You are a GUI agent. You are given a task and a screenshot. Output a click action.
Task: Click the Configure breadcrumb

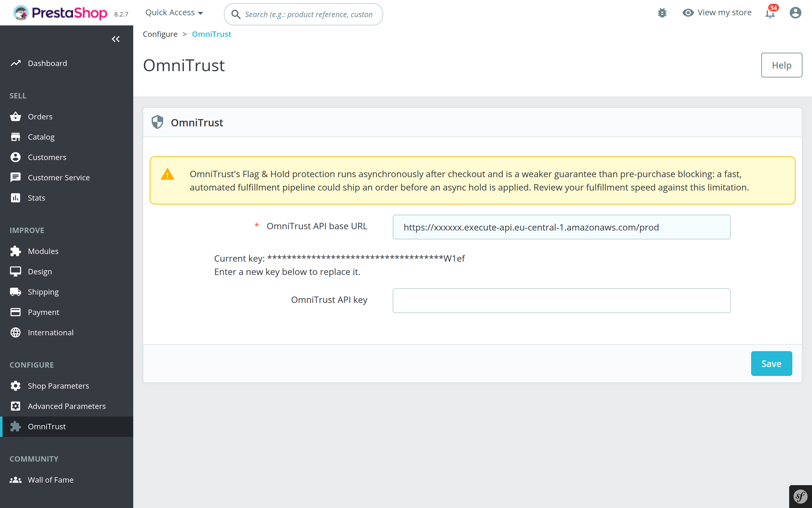[x=160, y=34]
